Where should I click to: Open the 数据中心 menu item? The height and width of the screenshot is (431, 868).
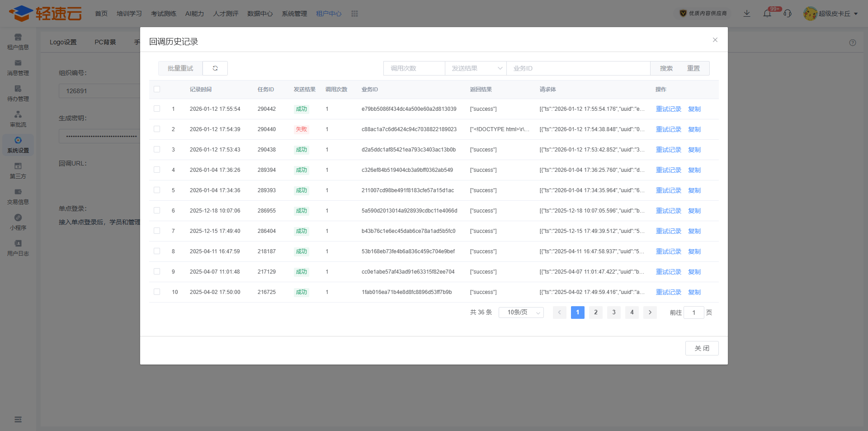click(x=260, y=14)
